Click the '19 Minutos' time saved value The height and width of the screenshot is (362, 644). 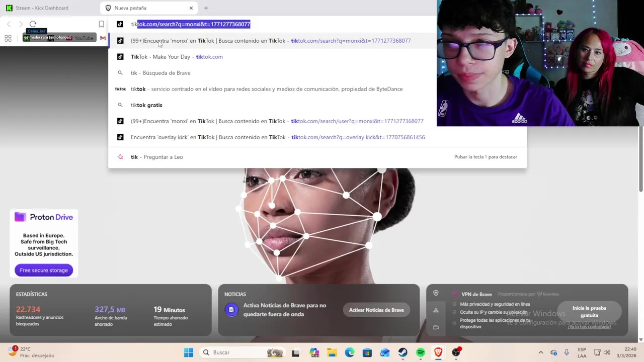pyautogui.click(x=169, y=310)
